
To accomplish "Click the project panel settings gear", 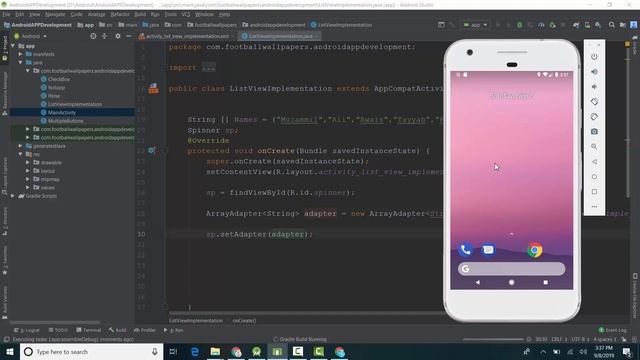I will click(118, 36).
